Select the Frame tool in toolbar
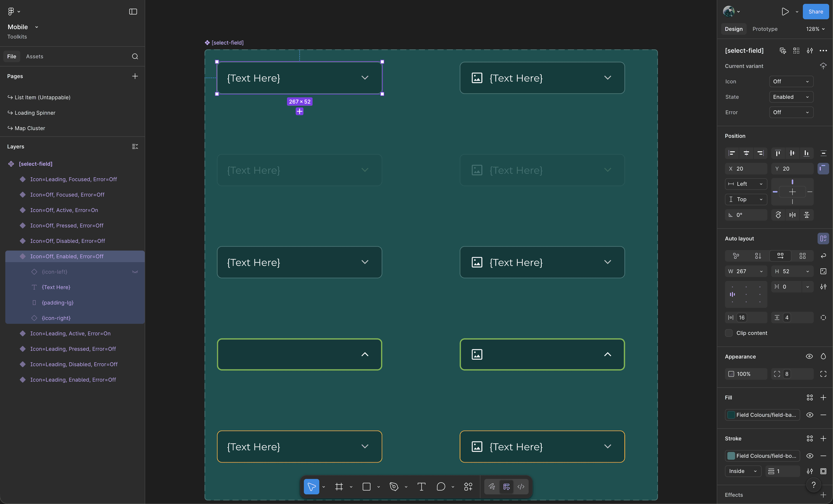Image resolution: width=833 pixels, height=504 pixels. coord(339,487)
